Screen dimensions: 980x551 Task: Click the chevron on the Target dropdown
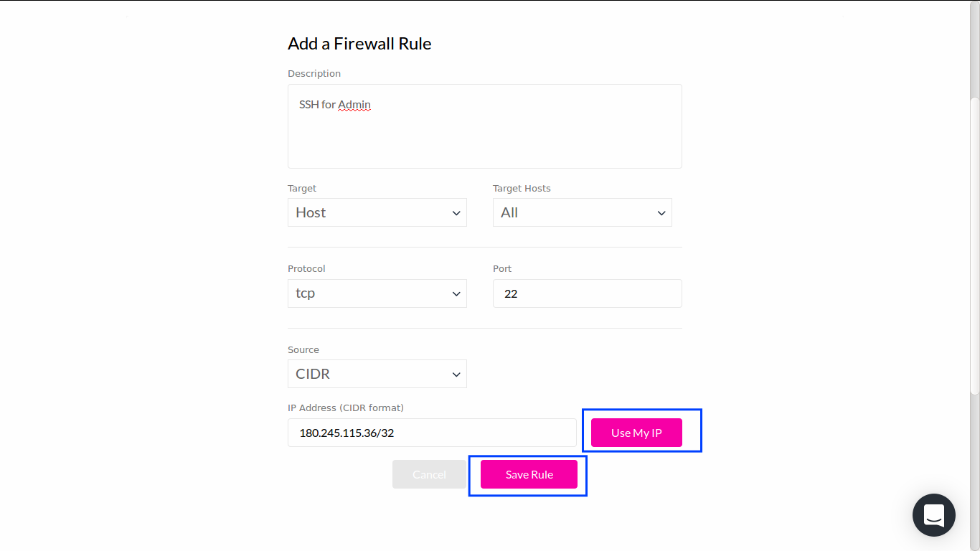click(456, 212)
